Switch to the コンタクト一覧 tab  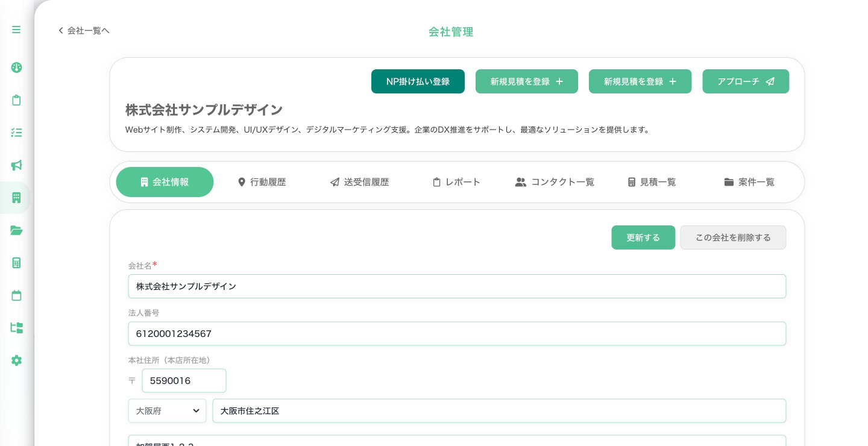point(555,182)
